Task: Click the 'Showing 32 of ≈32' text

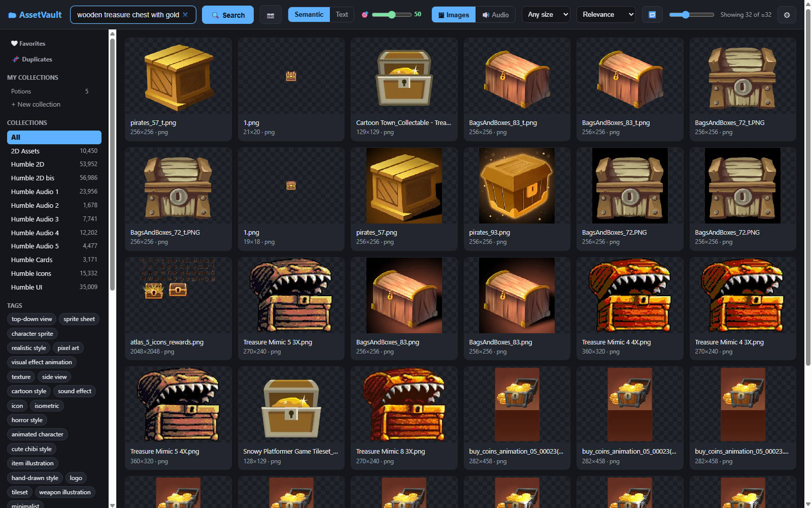Action: 746,15
